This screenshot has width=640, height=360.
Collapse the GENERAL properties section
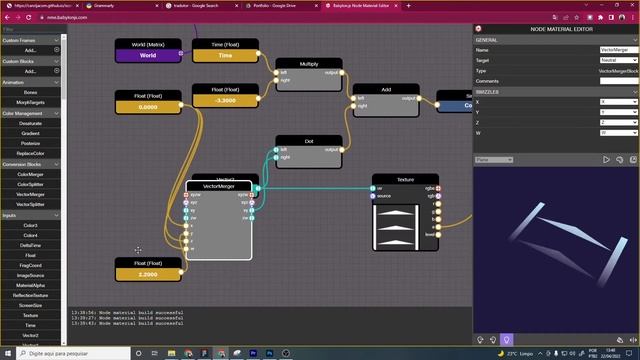click(x=635, y=40)
